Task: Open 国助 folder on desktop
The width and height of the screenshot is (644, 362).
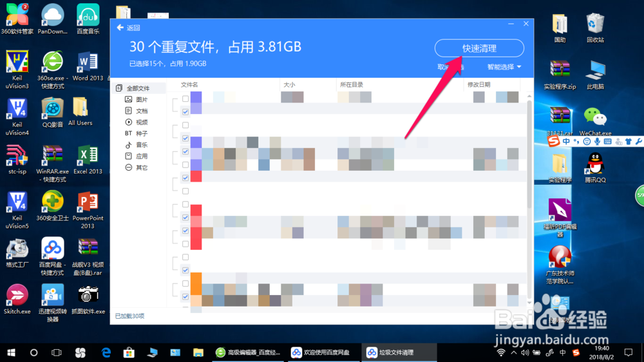Action: pos(560,28)
